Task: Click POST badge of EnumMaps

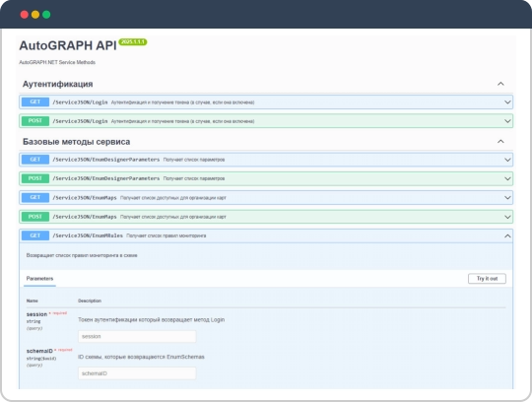Action: [x=35, y=217]
